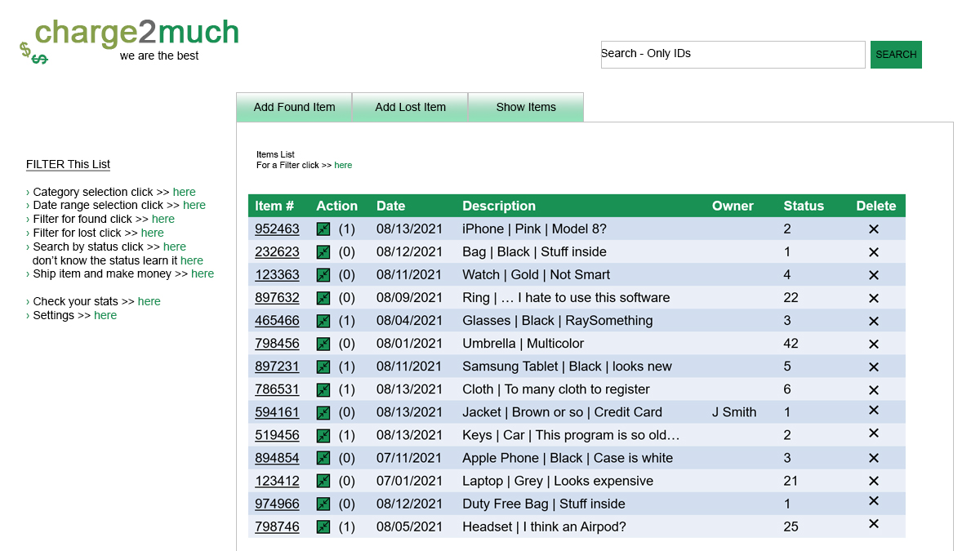980x551 pixels.
Task: Open Check your stats link
Action: tap(149, 301)
